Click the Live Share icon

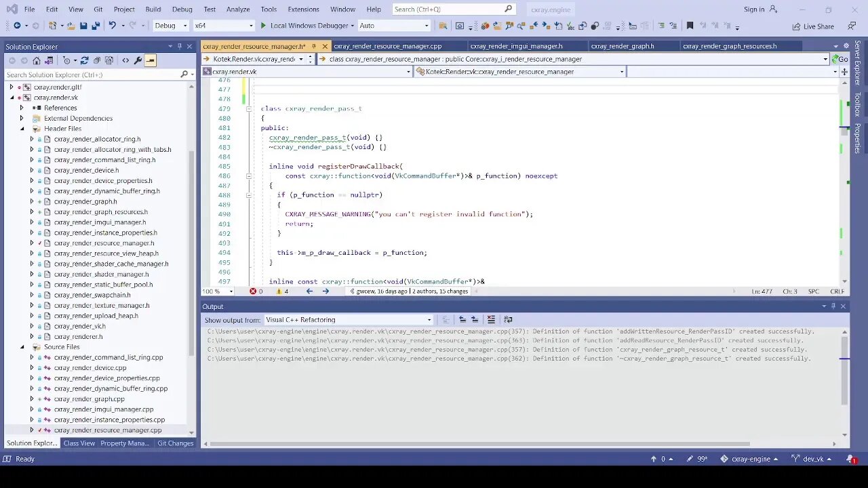tap(813, 26)
